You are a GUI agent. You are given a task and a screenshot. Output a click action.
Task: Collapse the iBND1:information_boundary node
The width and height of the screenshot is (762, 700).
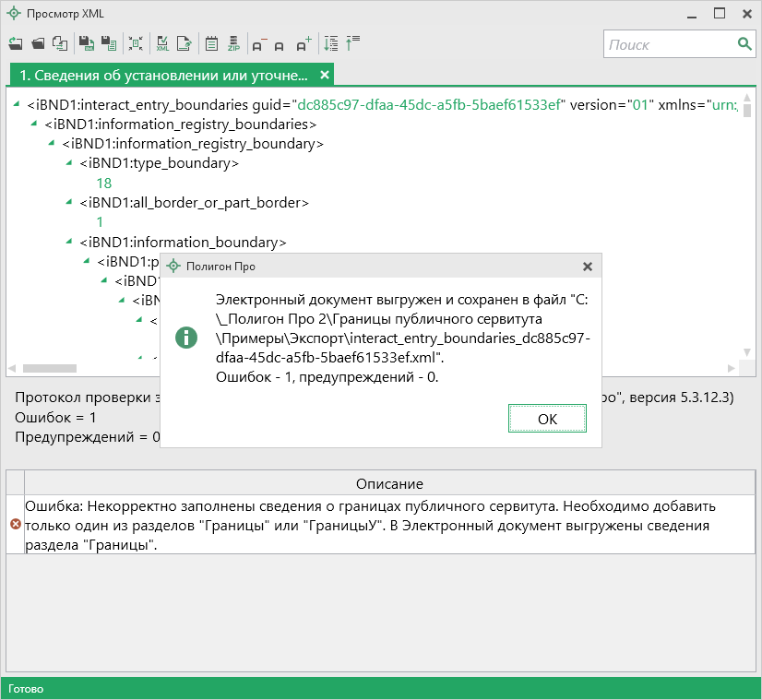[69, 243]
